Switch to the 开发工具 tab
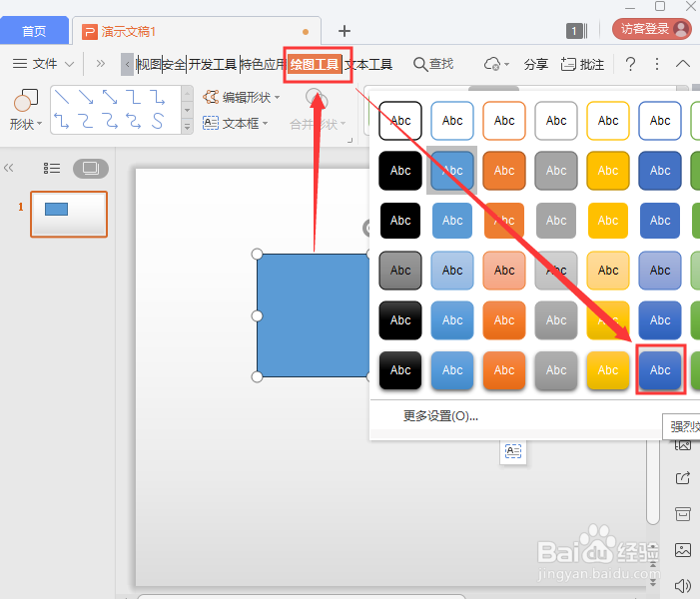The width and height of the screenshot is (700, 599). pyautogui.click(x=213, y=65)
